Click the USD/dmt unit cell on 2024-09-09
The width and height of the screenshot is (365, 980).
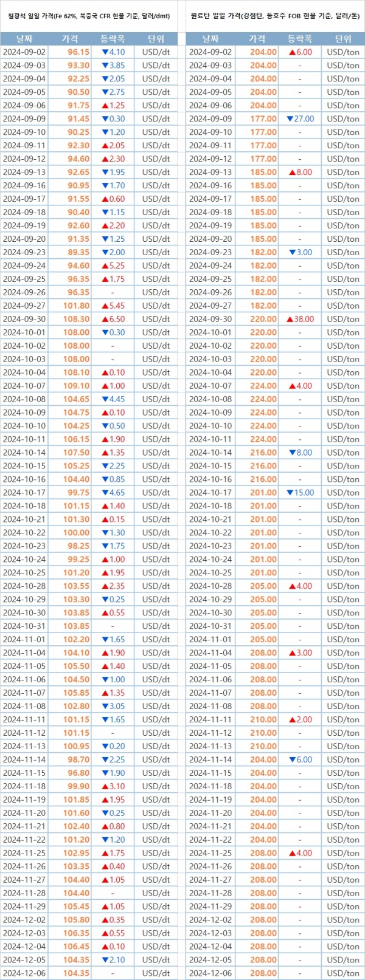coord(156,119)
